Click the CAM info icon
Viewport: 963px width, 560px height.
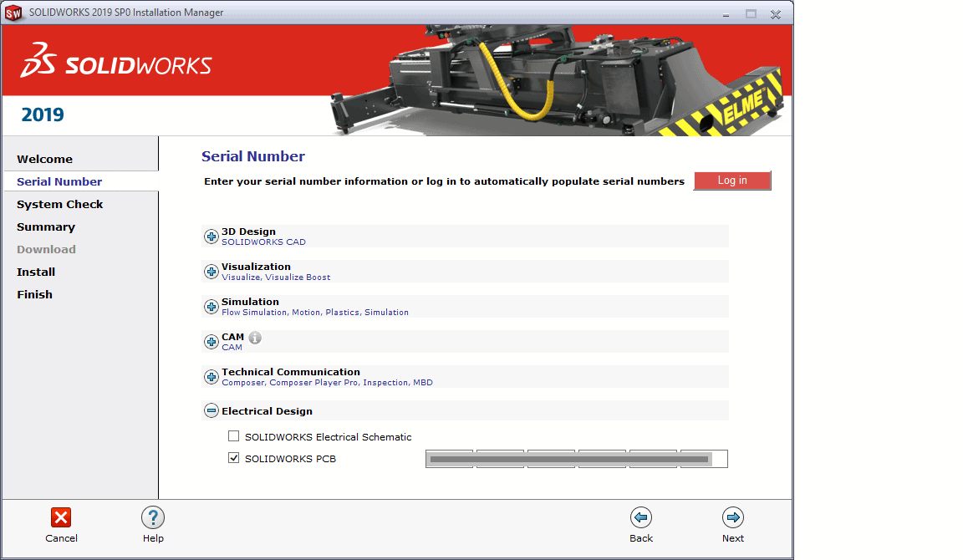point(255,337)
